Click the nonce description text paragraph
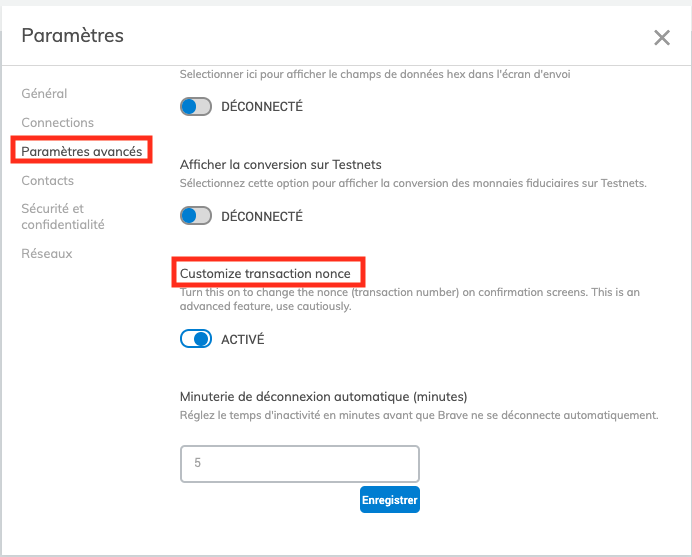 coord(410,299)
